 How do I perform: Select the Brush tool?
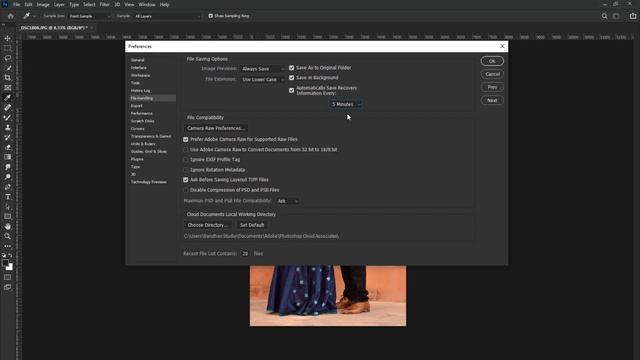tap(7, 117)
